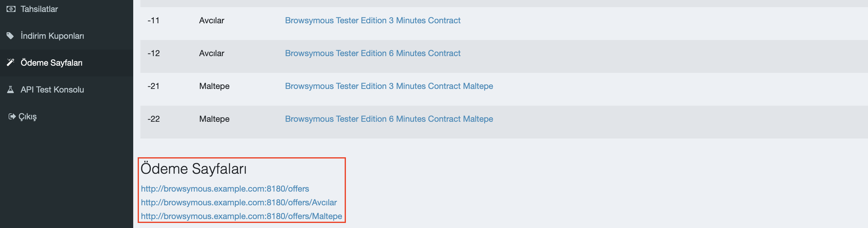The height and width of the screenshot is (228, 868).
Task: Visit the offers/Maltepe payment page link
Action: pyautogui.click(x=241, y=216)
